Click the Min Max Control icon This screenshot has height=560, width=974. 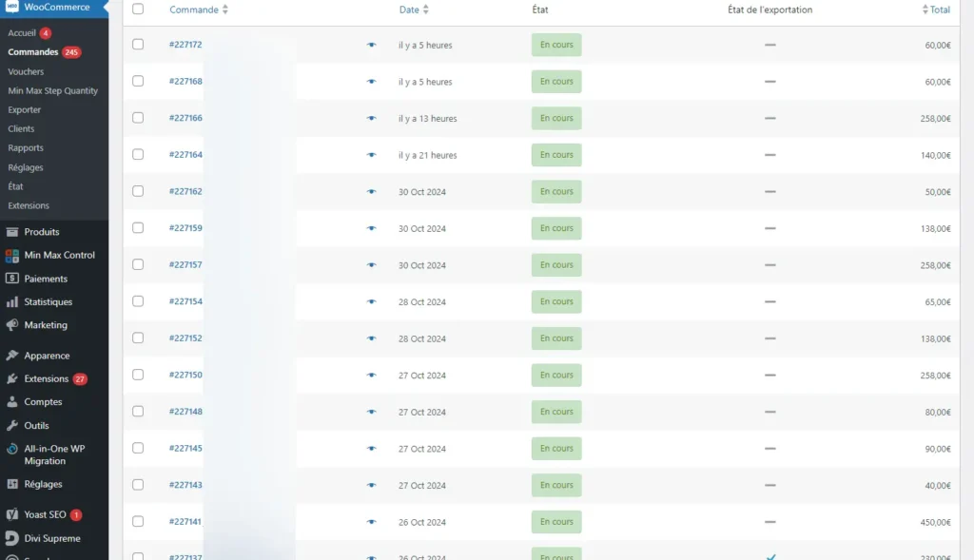click(x=11, y=256)
